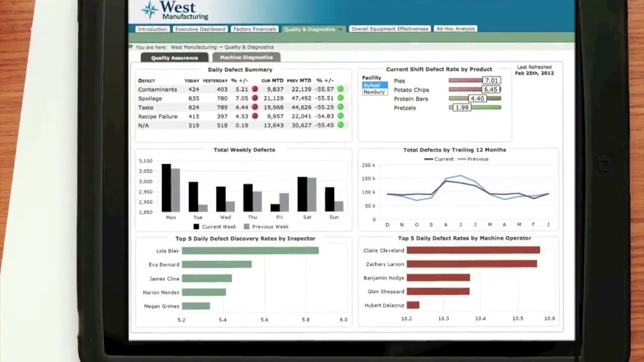Click the N/A defect row label
Viewport: 644px width, 362px height.
pos(143,126)
